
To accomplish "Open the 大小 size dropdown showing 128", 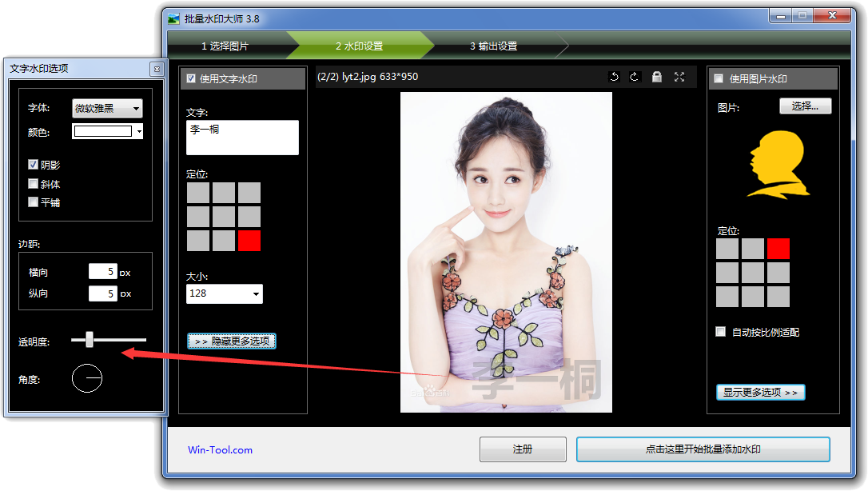I will (x=225, y=293).
